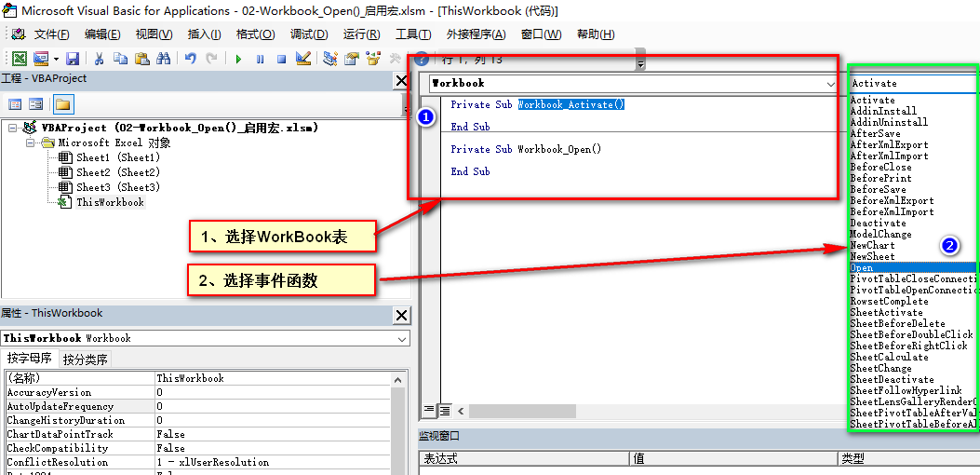Open the Workbook object dropdown
Image resolution: width=980 pixels, height=475 pixels.
[830, 83]
